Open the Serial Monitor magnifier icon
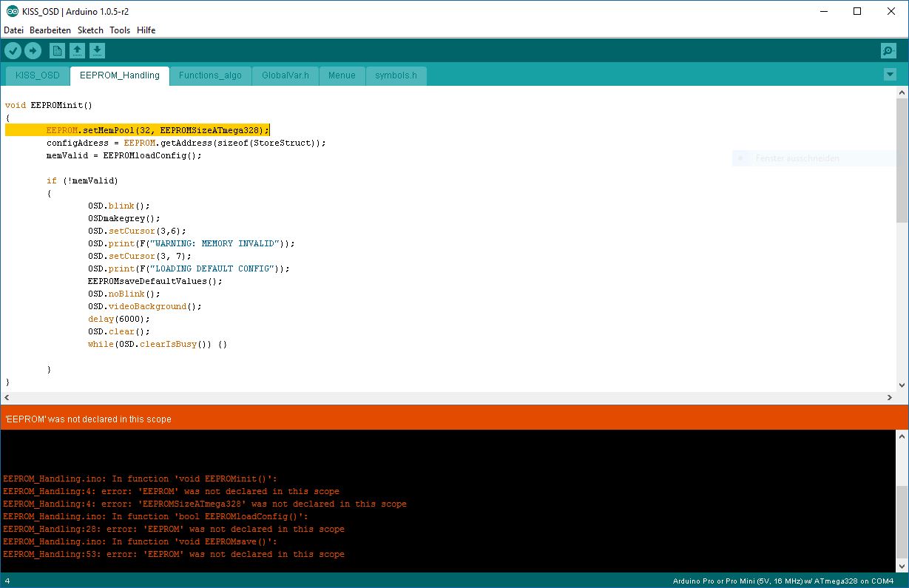This screenshot has height=588, width=909. point(888,50)
